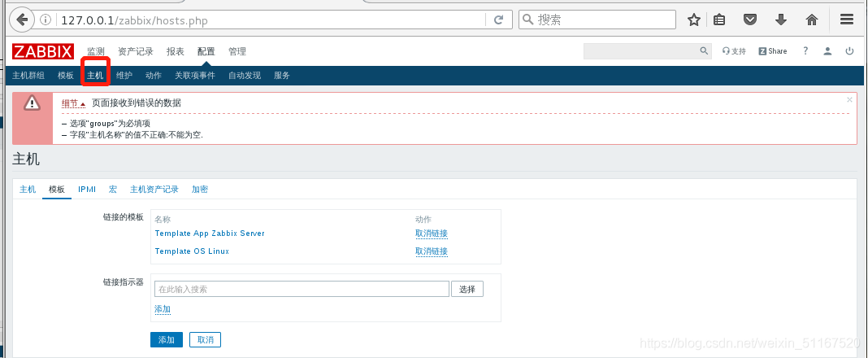This screenshot has width=868, height=358.
Task: Click the template search input field
Action: [302, 289]
